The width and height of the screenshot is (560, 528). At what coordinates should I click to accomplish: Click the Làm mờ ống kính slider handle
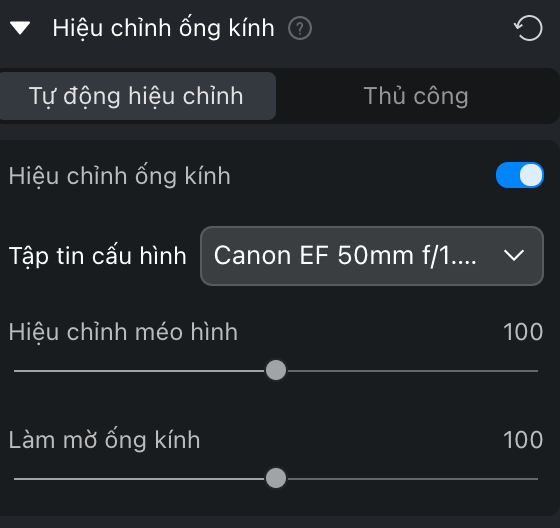pyautogui.click(x=276, y=478)
